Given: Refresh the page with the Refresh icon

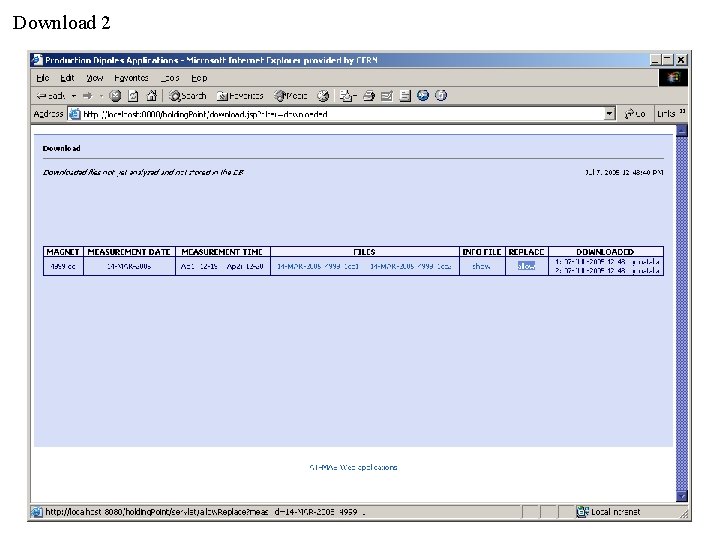Looking at the screenshot, I should pyautogui.click(x=133, y=96).
